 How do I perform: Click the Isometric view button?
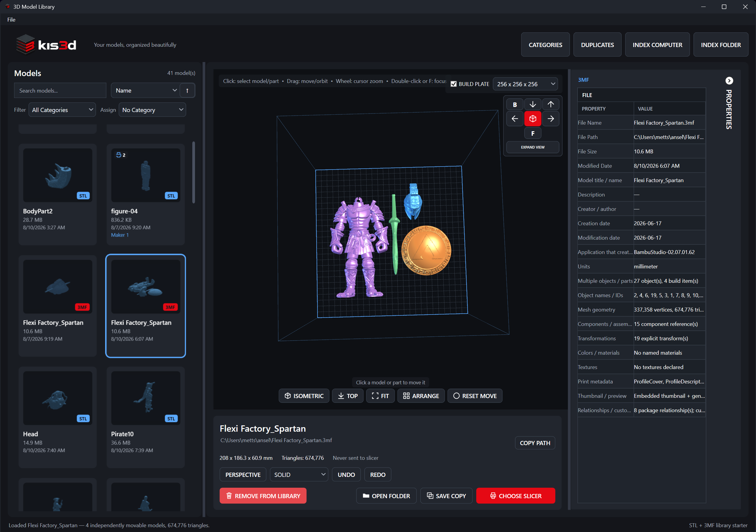coord(304,396)
